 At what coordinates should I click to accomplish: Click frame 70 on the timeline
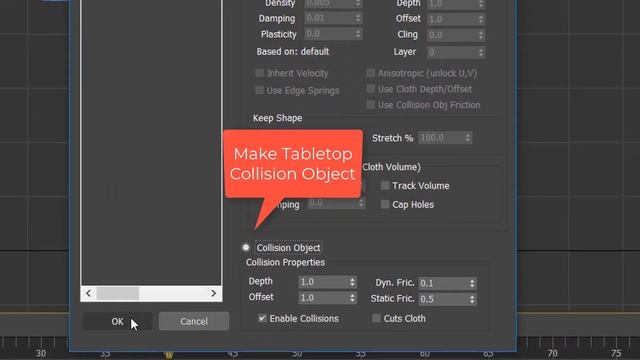pyautogui.click(x=552, y=353)
